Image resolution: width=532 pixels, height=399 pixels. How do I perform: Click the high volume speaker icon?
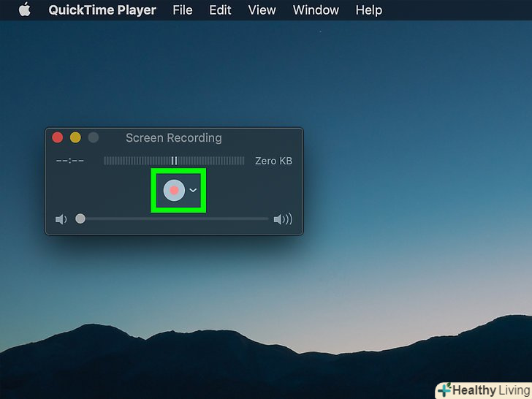(283, 219)
